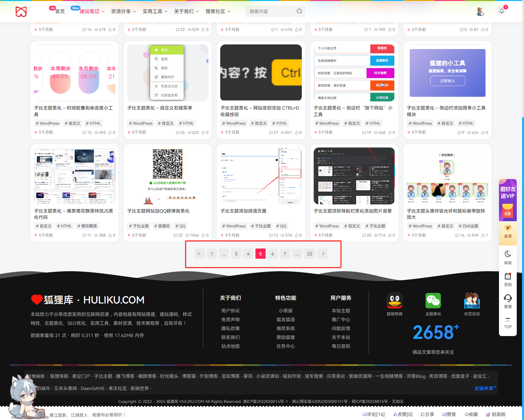The width and height of the screenshot is (524, 420).
Task: Open customer service headset icon
Action: 508,298
